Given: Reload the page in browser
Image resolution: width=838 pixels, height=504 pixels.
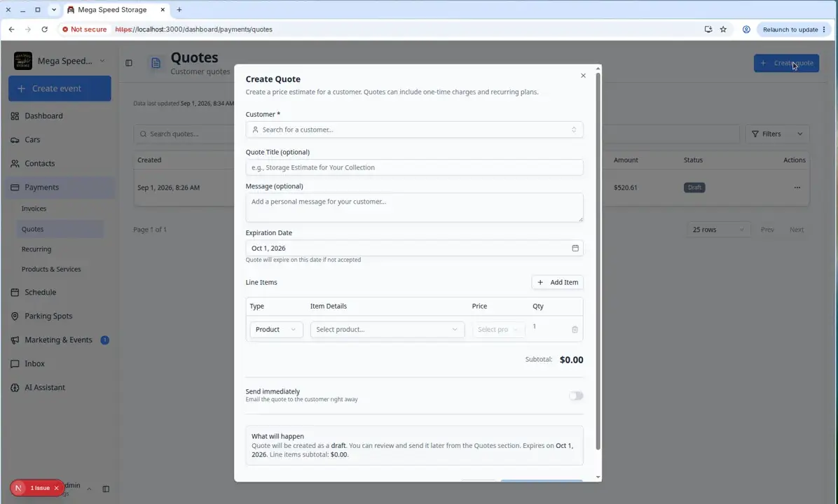Looking at the screenshot, I should coord(44,29).
